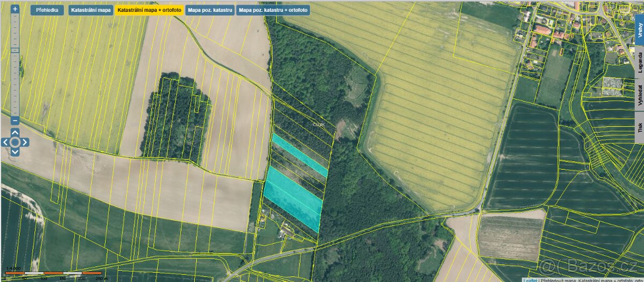The height and width of the screenshot is (282, 644).
Task: Open the Tisk side panel
Action: [x=640, y=128]
